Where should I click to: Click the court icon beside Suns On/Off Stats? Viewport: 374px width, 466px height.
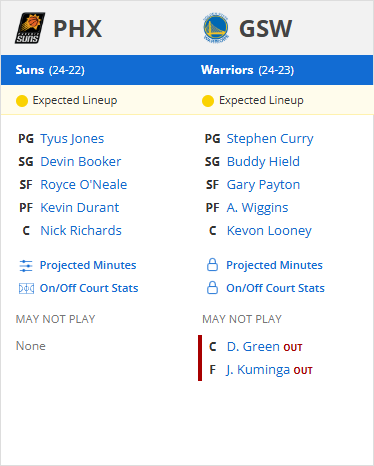[x=26, y=288]
